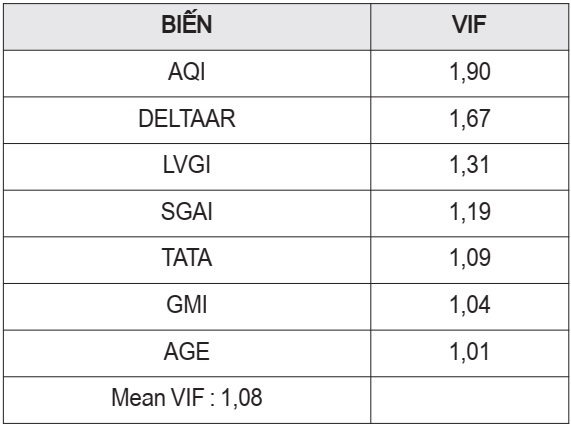Click the VIF value 1,09
This screenshot has height=425, width=571.
point(470,258)
